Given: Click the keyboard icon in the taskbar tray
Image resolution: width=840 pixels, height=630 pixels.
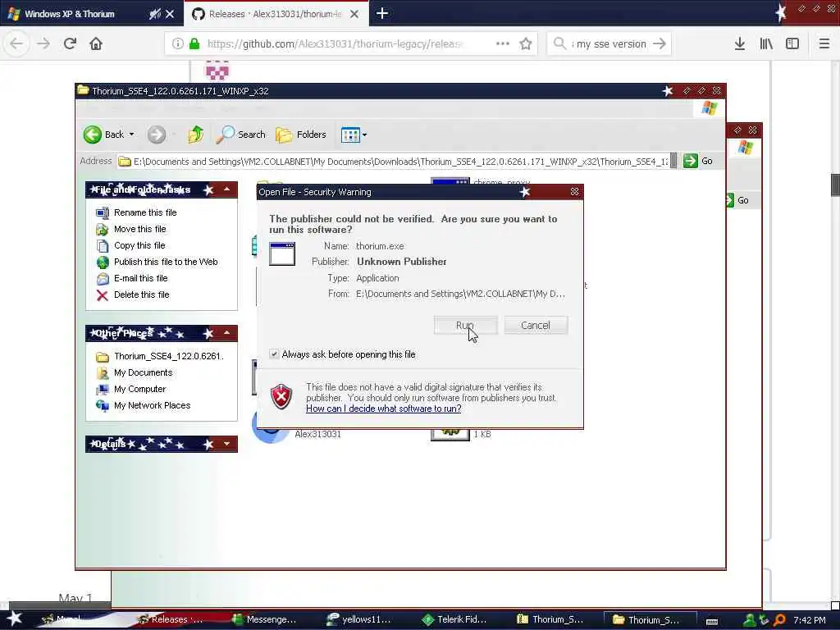Looking at the screenshot, I should pos(711,622).
